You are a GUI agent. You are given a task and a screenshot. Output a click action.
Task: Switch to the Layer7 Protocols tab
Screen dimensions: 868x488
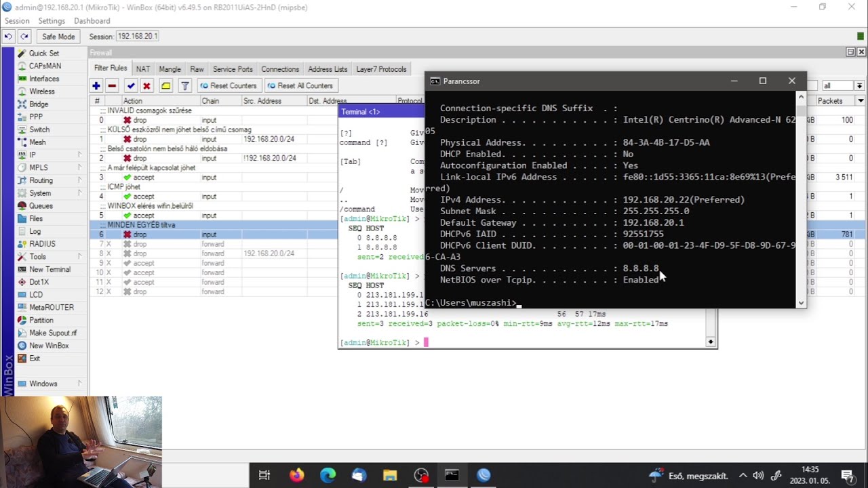[x=381, y=69]
